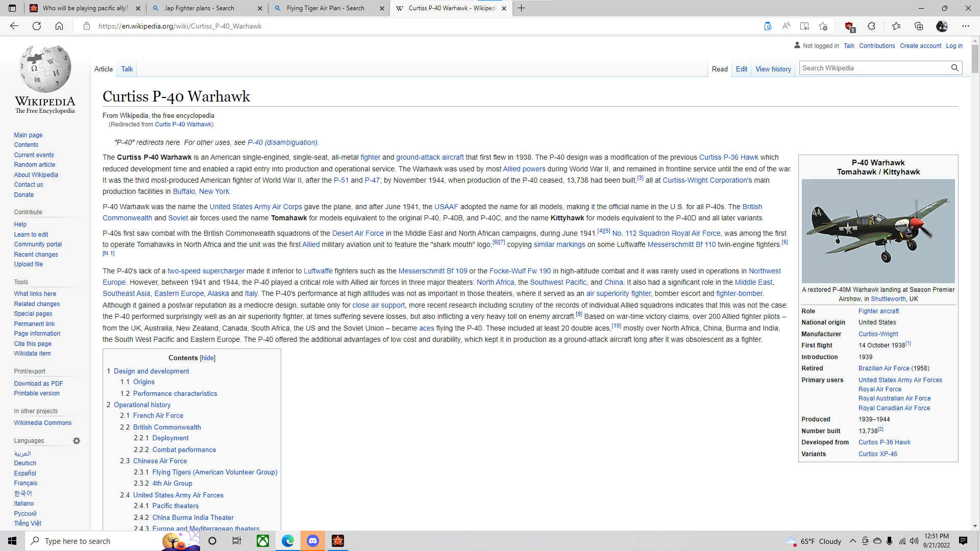The image size is (980, 551).
Task: Click the Wikipedia search magnifier icon
Action: point(954,68)
